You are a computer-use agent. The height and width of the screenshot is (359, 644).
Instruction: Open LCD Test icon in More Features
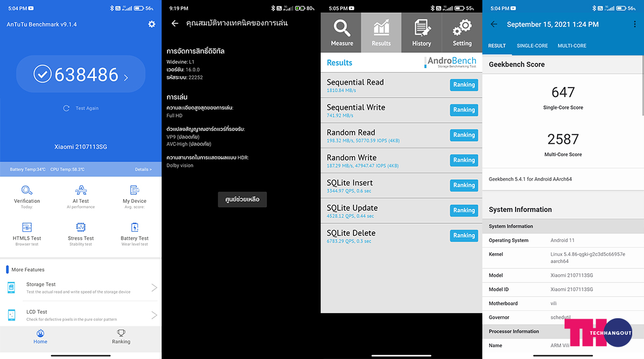pos(11,315)
